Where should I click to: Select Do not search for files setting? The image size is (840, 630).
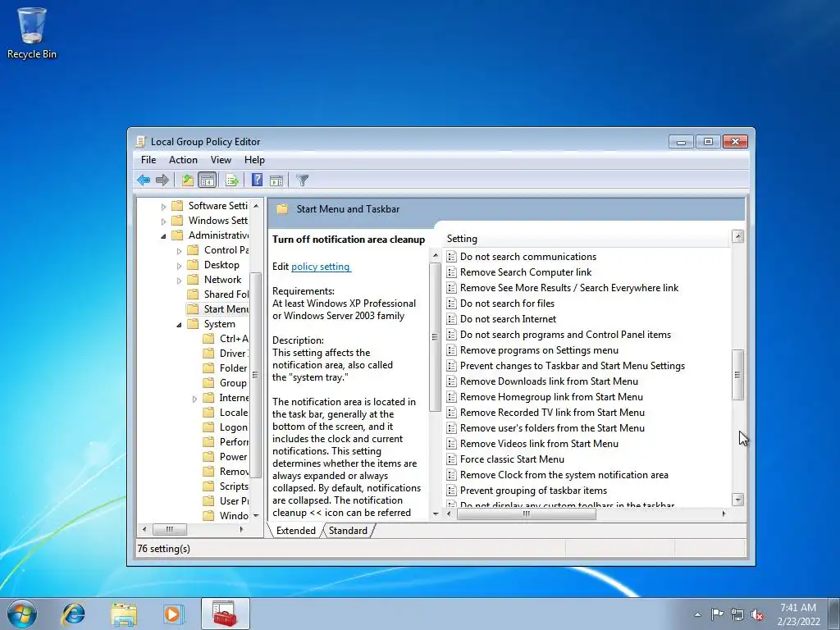click(x=507, y=304)
